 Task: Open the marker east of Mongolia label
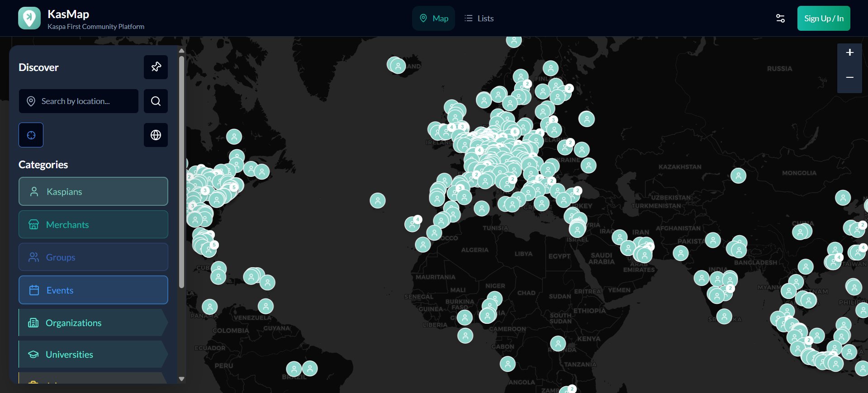(x=843, y=198)
